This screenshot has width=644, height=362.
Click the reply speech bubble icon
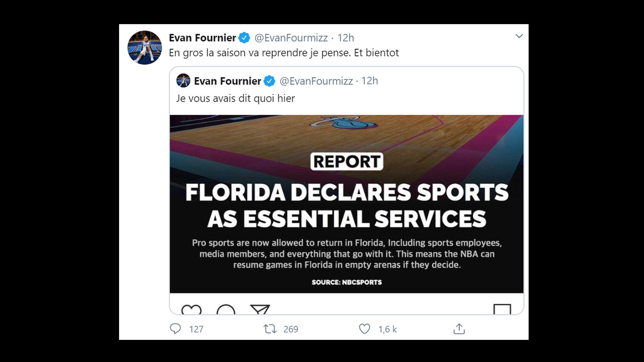pyautogui.click(x=175, y=329)
